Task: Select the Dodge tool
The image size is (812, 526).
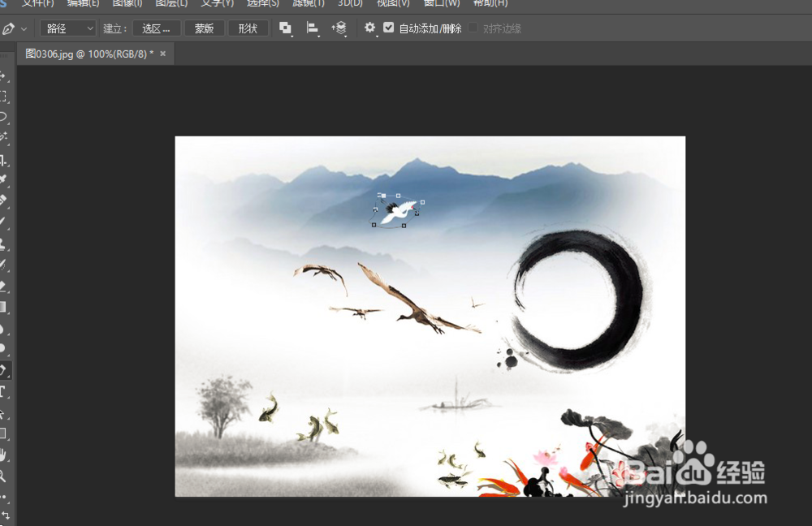Action: [x=2, y=348]
